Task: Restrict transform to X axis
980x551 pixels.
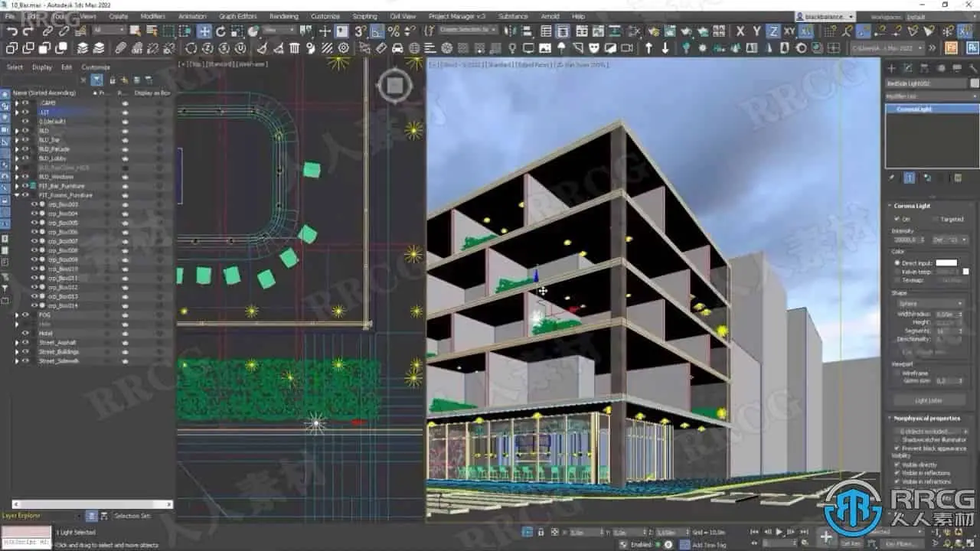Action: click(x=740, y=31)
